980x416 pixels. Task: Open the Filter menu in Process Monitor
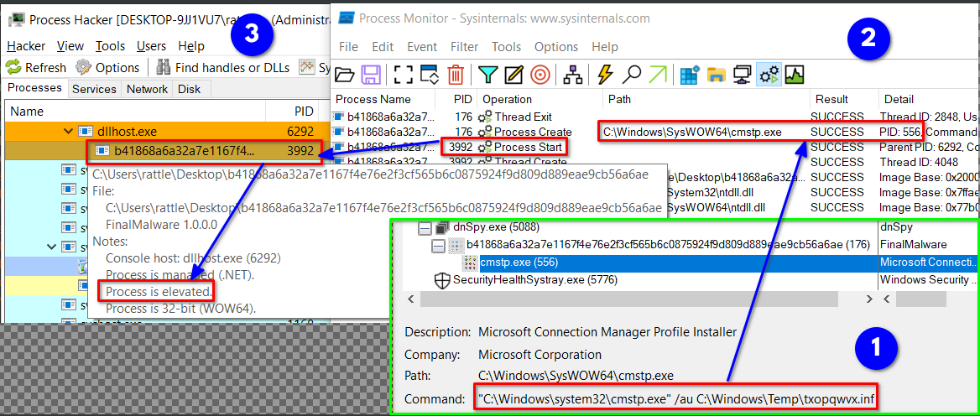(x=464, y=46)
